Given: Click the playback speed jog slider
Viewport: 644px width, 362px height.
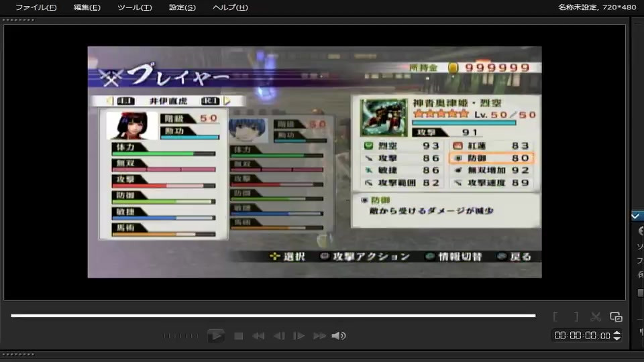Looking at the screenshot, I should (180, 336).
